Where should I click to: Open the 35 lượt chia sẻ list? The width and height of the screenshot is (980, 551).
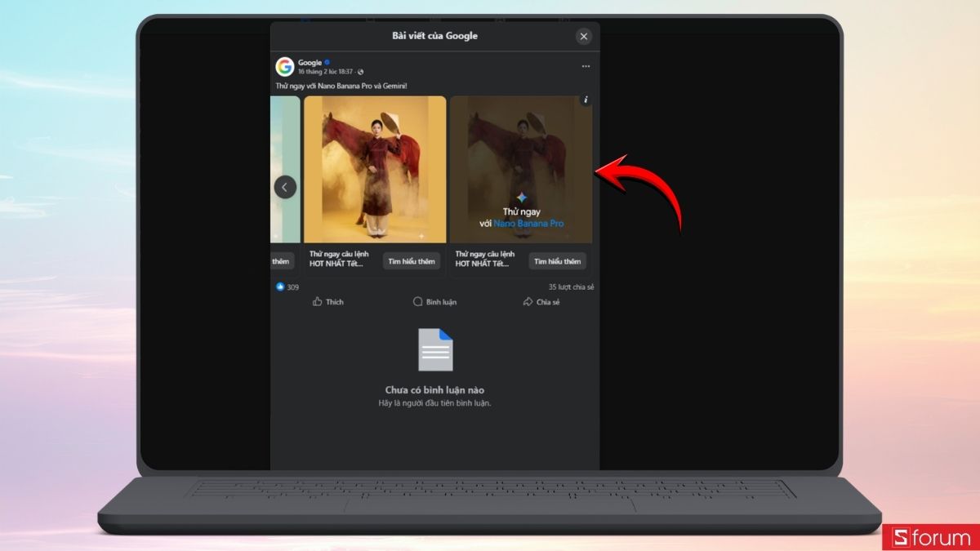click(x=571, y=287)
